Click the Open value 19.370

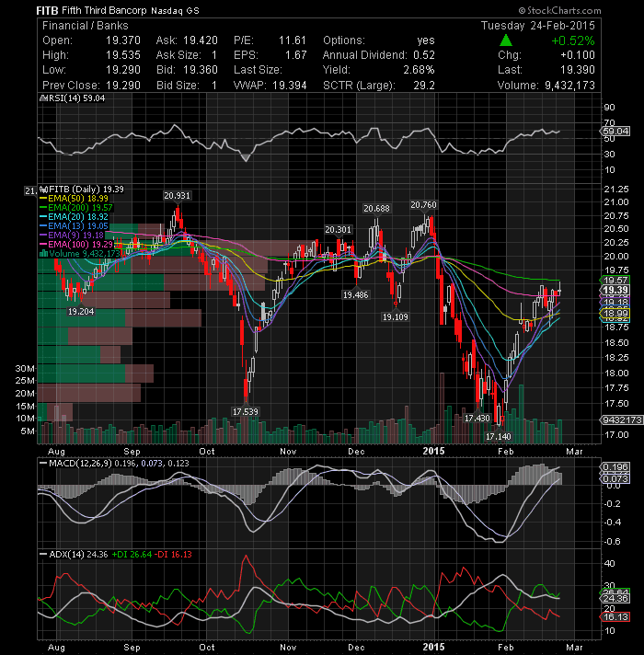tap(122, 40)
